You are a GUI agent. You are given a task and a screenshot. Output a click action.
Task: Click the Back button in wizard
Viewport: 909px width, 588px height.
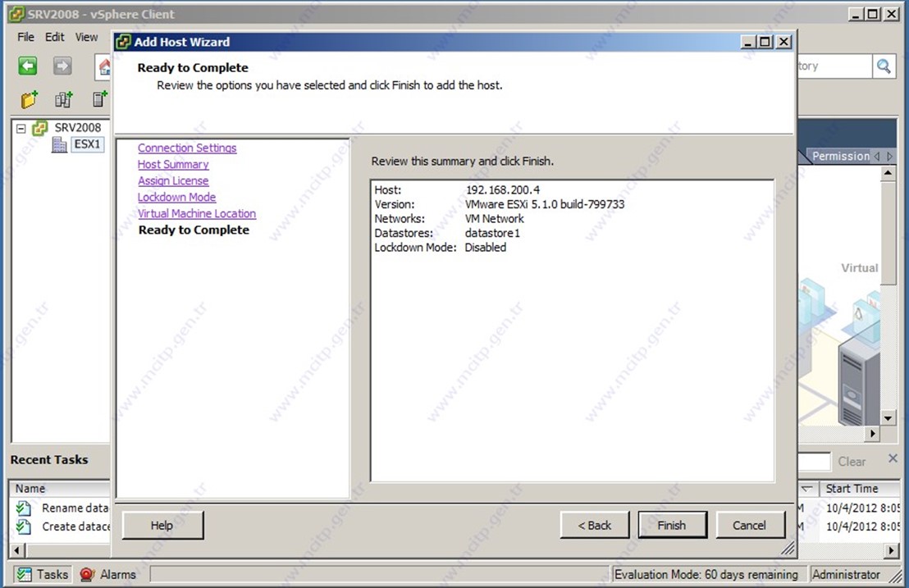(x=594, y=526)
